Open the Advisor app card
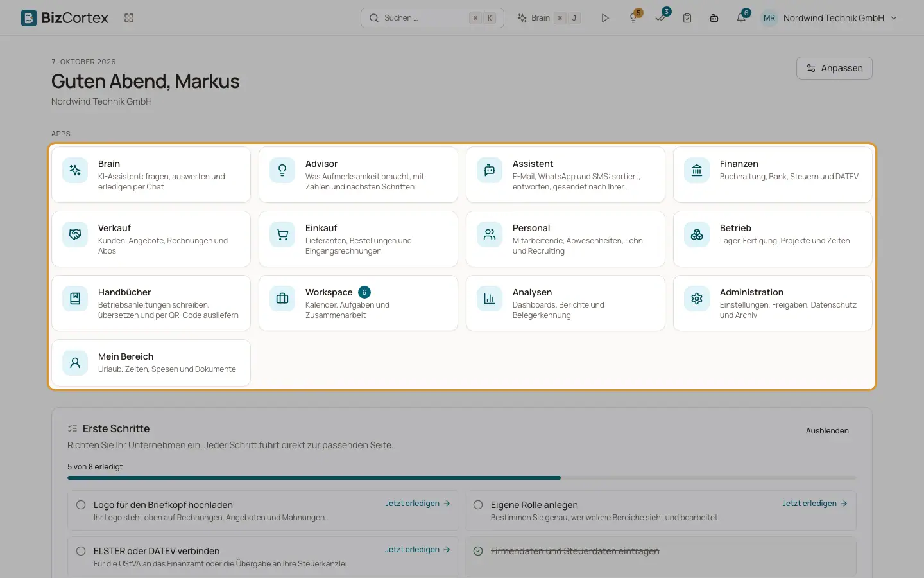924x578 pixels. 358,175
